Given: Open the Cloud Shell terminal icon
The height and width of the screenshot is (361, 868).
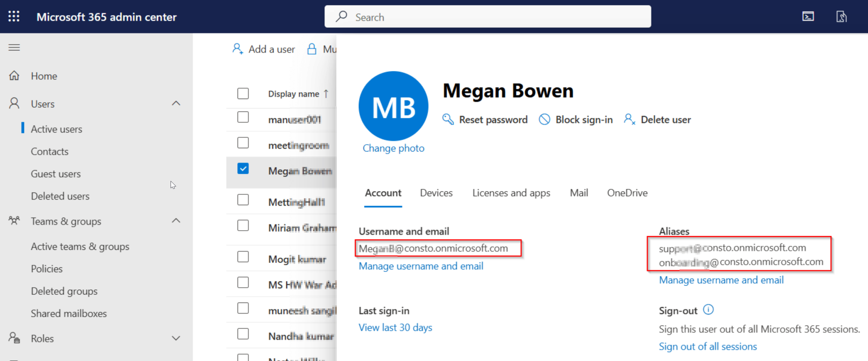Looking at the screenshot, I should (x=808, y=16).
